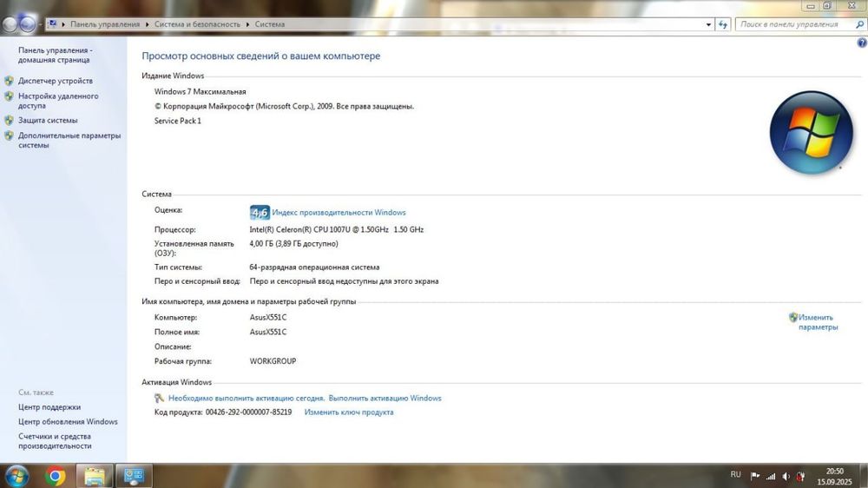
Task: Click shield icon beside 'Защита системы'
Action: tap(9, 120)
